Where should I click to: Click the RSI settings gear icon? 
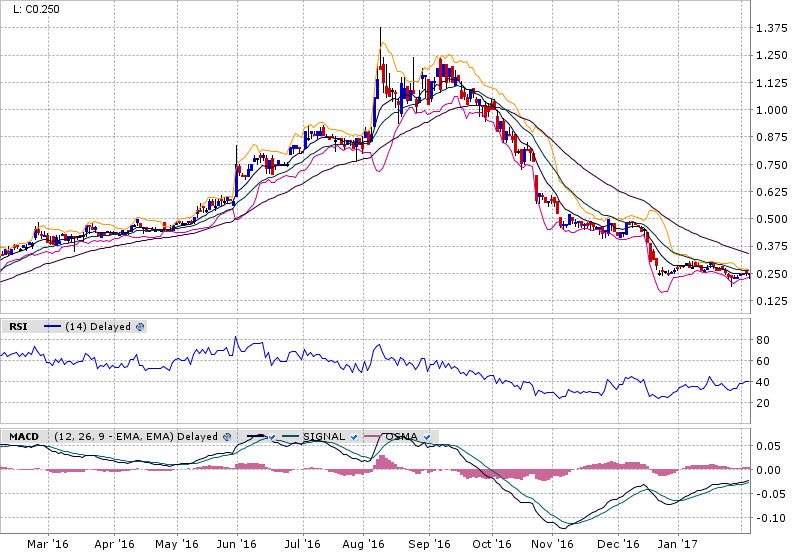141,326
